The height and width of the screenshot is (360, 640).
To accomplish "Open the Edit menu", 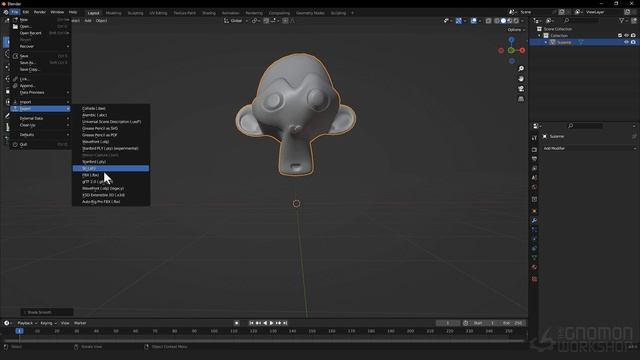I will point(26,12).
